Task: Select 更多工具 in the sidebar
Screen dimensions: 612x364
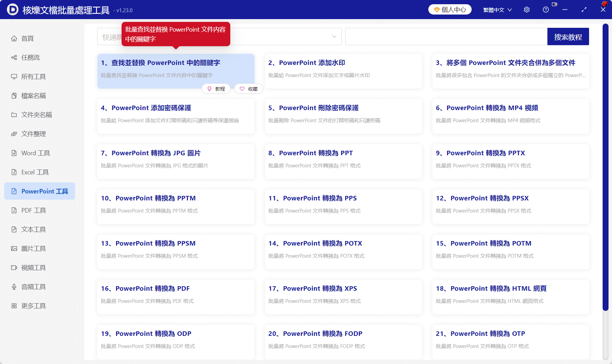Action: coord(40,306)
